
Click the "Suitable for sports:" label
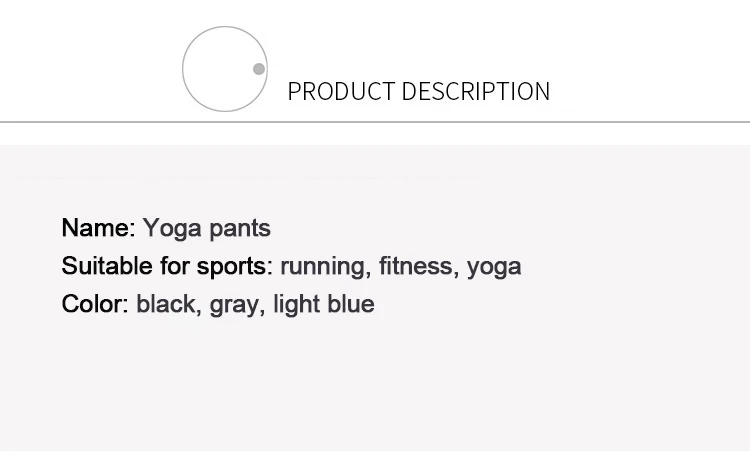pos(167,266)
